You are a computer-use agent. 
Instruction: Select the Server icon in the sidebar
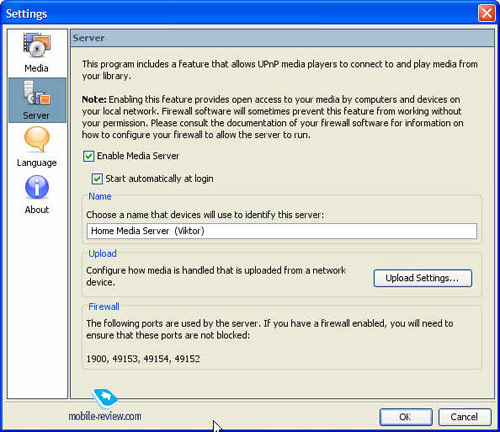pos(37,93)
